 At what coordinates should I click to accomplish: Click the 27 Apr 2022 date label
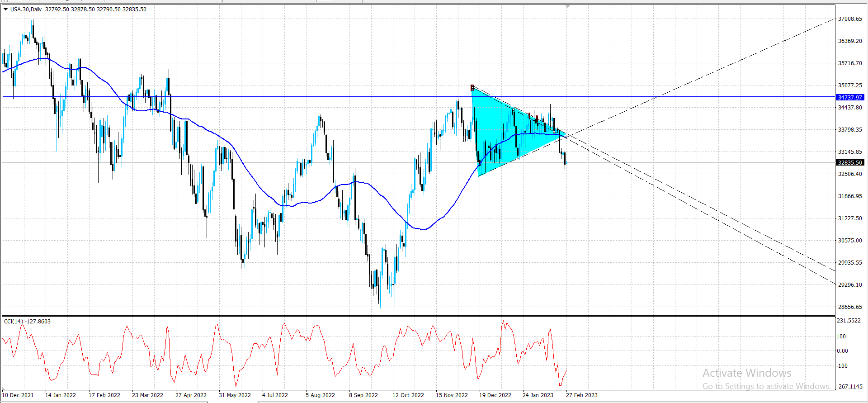(x=191, y=395)
